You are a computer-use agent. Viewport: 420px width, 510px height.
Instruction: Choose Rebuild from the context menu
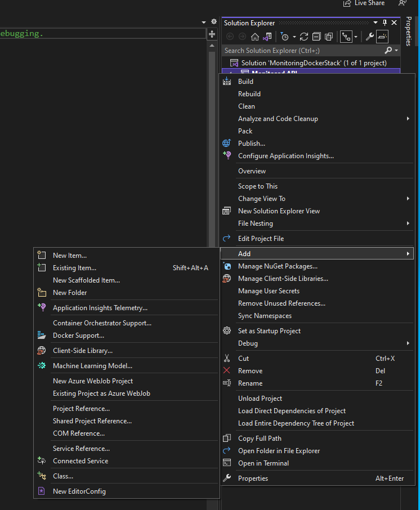[317, 93]
